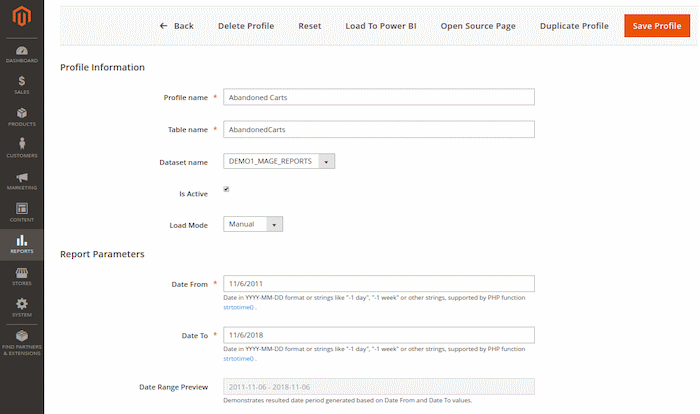
Task: Focus the Date From input field
Action: [x=379, y=284]
